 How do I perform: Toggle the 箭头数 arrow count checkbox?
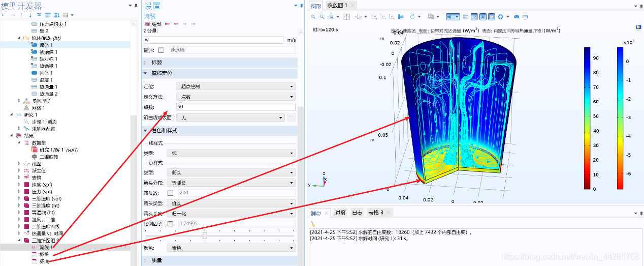(x=170, y=193)
